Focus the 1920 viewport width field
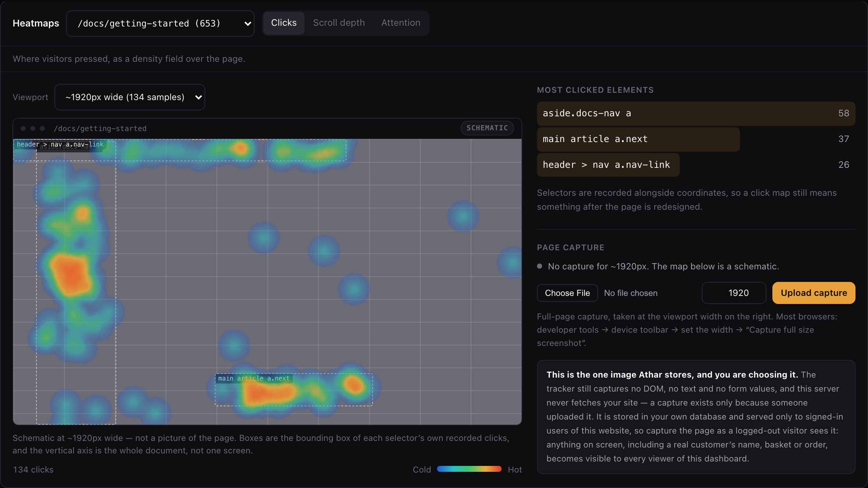Screen dimensions: 868x488 [734, 293]
